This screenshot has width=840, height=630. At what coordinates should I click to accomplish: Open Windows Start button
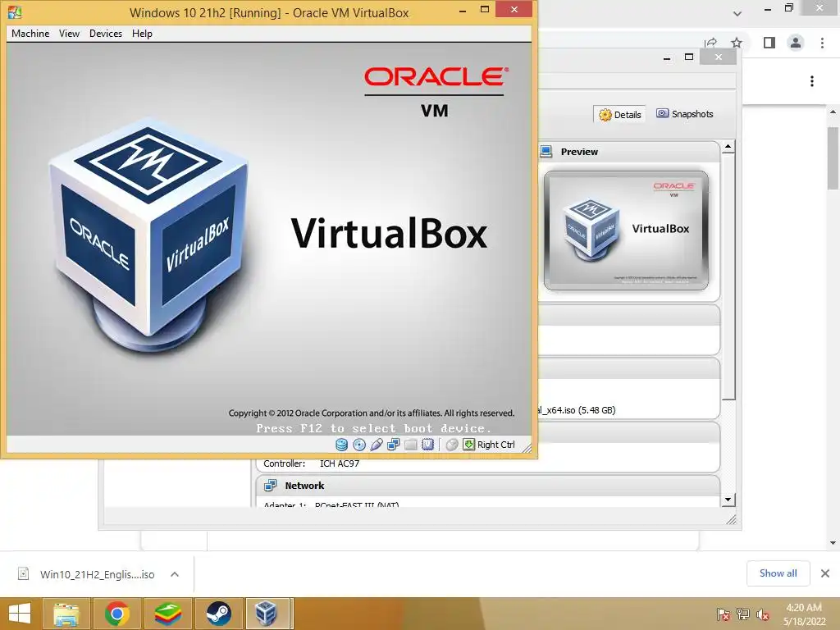(20, 614)
